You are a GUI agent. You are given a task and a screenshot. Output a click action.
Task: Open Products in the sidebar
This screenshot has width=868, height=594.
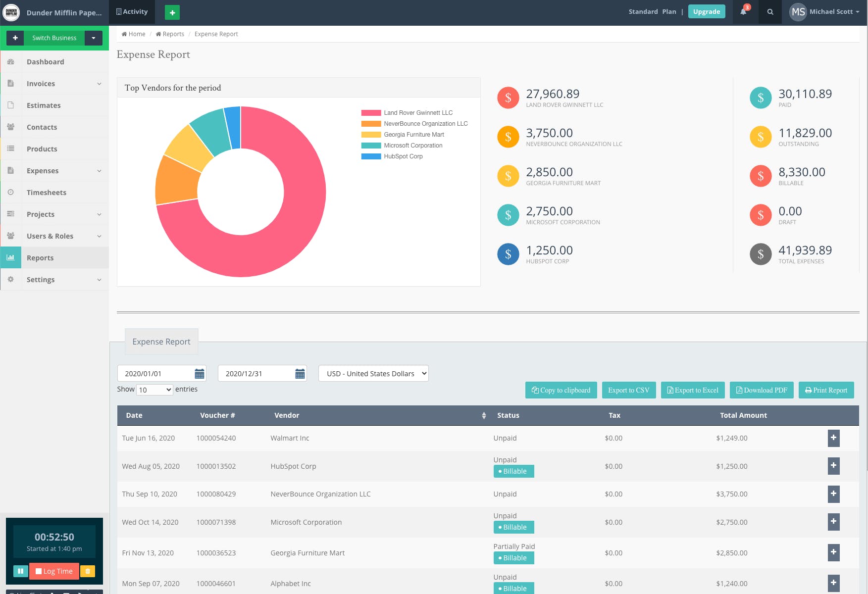(x=54, y=149)
